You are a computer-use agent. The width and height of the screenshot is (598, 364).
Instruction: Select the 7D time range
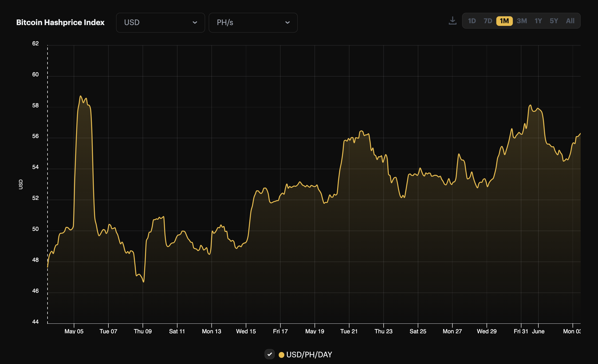[487, 21]
